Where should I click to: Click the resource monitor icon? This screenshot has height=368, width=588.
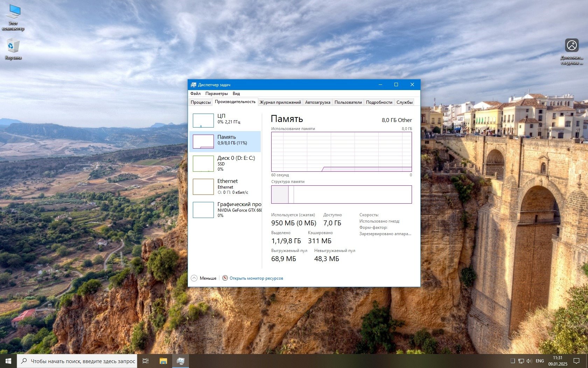point(225,278)
